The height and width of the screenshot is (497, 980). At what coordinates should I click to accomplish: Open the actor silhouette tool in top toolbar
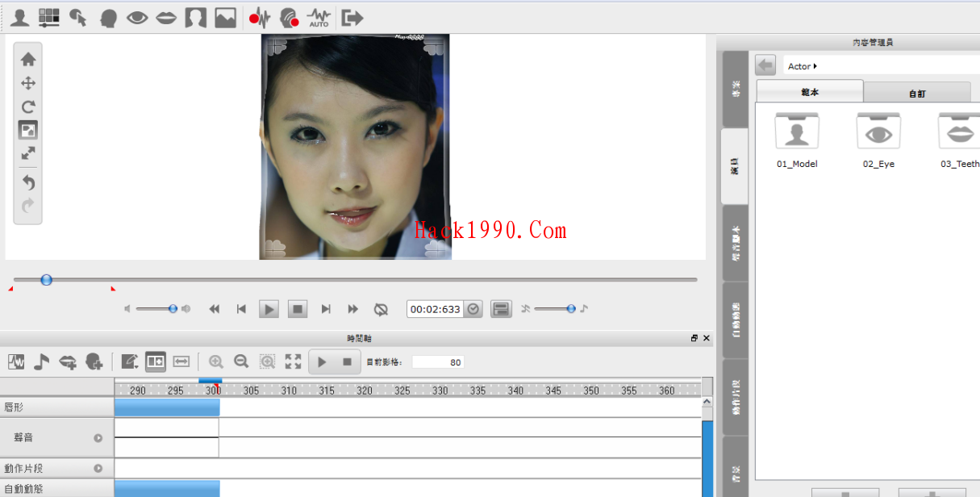pyautogui.click(x=19, y=17)
